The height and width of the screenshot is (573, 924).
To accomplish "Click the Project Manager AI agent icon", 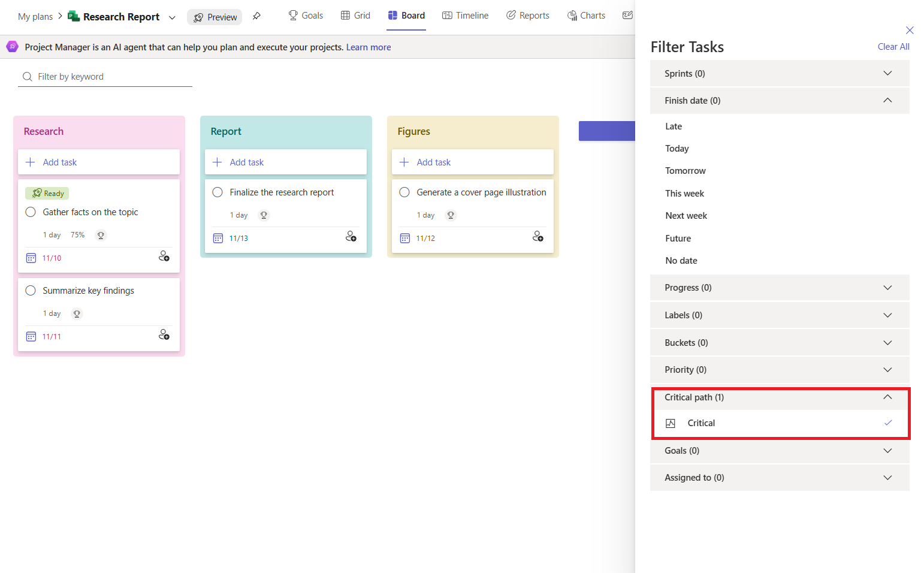I will coord(12,46).
